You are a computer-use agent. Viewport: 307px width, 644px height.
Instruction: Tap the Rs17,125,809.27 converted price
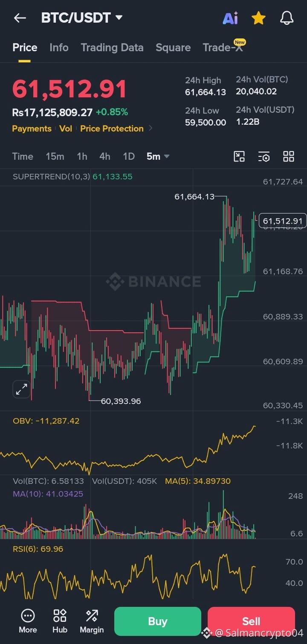click(x=52, y=112)
